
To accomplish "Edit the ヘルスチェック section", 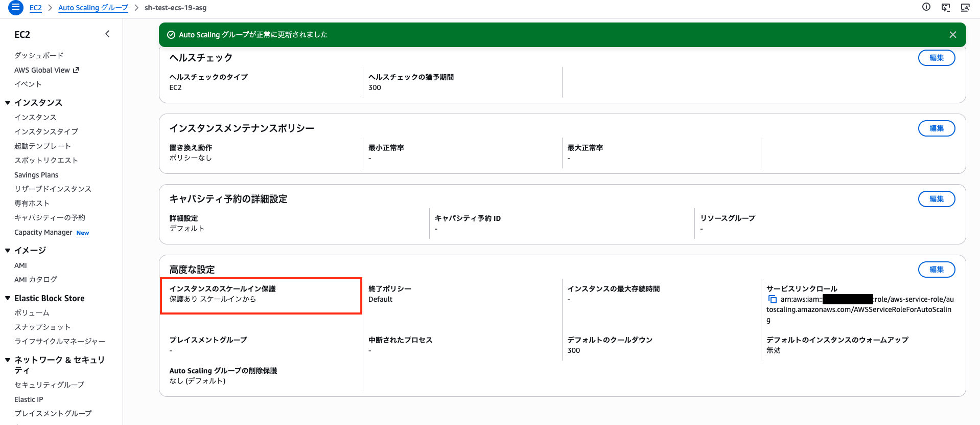I will point(937,58).
